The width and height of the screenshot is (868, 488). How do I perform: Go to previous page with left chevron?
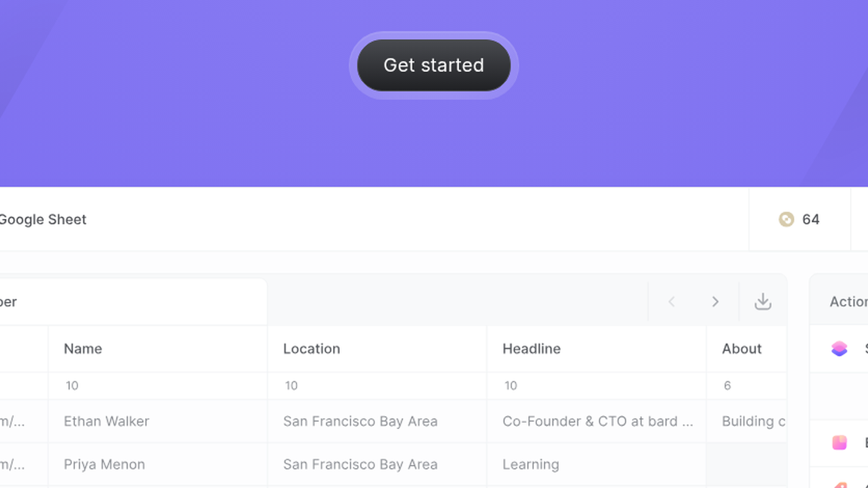671,302
